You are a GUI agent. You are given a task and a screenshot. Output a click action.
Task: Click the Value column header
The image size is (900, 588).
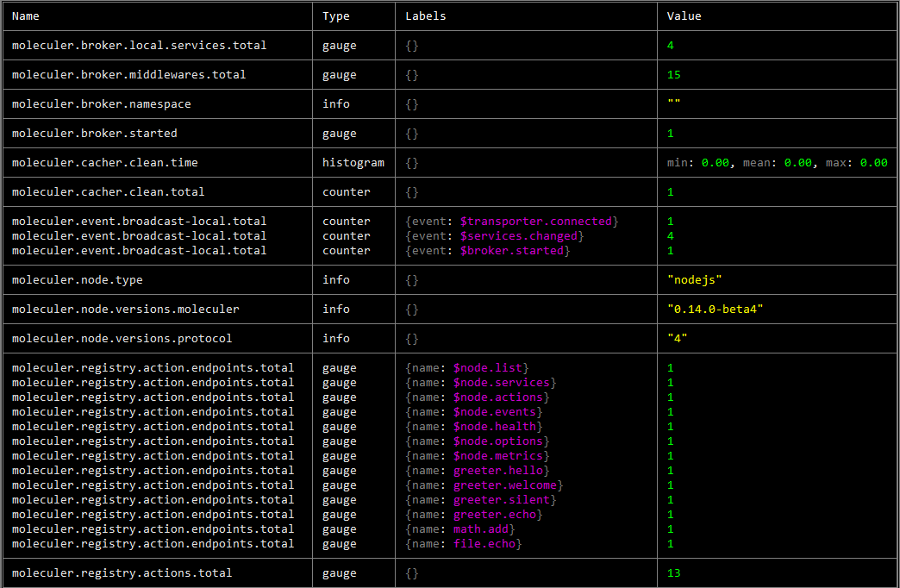(684, 16)
